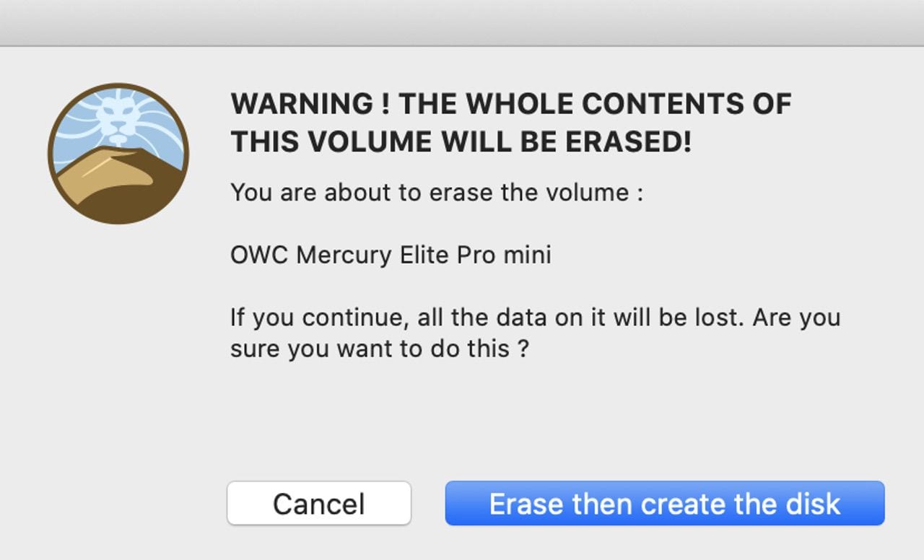
Task: Confirm with Erase then create the disk
Action: point(664,503)
